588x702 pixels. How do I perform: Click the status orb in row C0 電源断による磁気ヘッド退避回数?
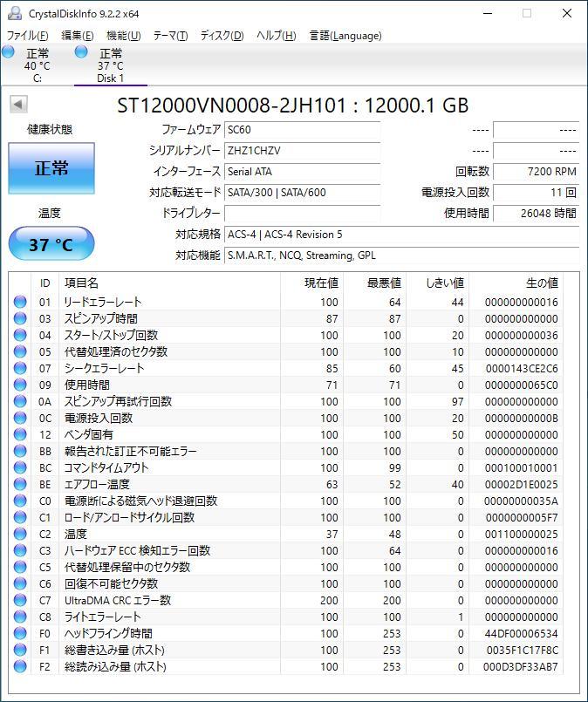click(20, 501)
